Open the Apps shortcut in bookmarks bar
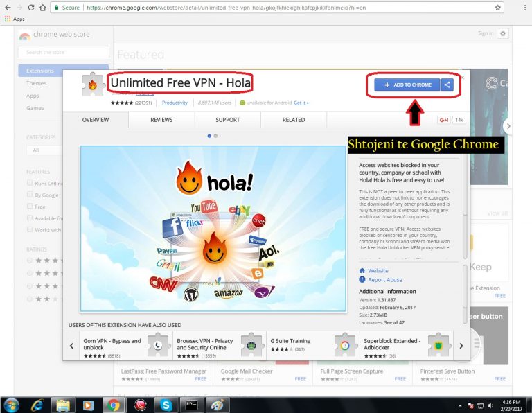The image size is (532, 413). [x=15, y=19]
